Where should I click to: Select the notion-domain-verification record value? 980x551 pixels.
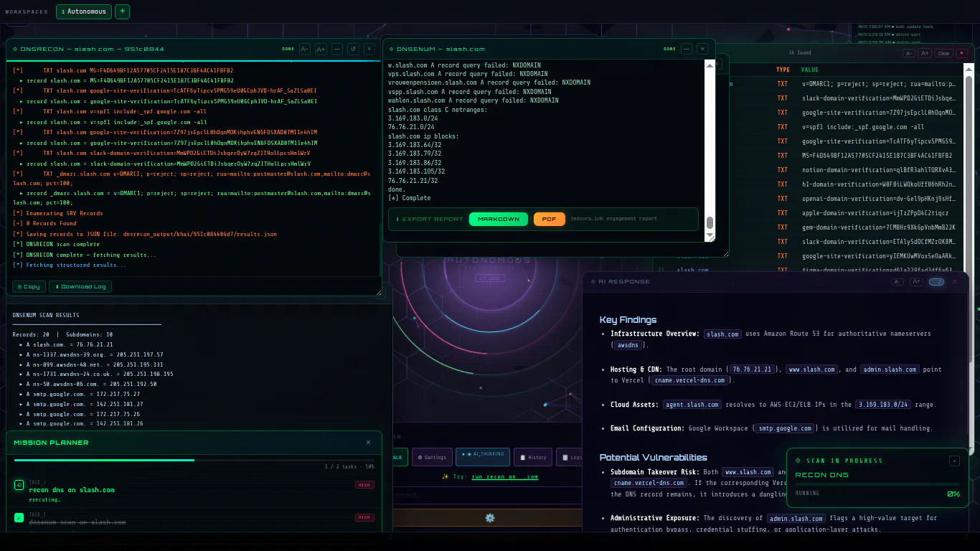[879, 170]
